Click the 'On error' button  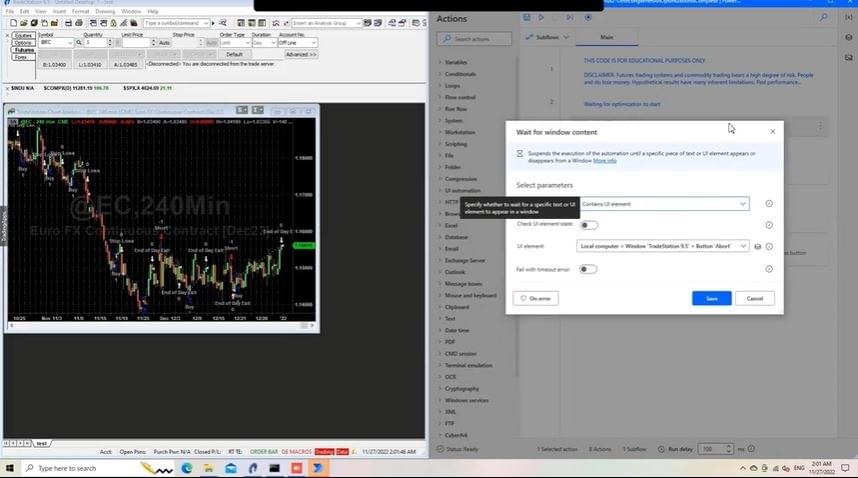pyautogui.click(x=535, y=298)
